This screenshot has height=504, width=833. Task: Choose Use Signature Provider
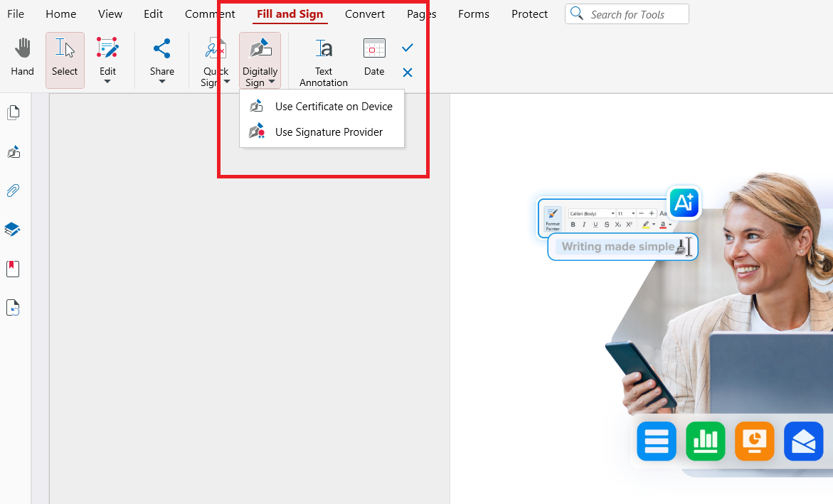coord(329,132)
